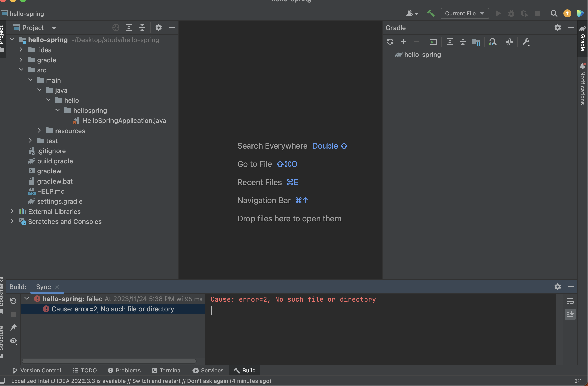Collapse hello-spring failed build node
The height and width of the screenshot is (386, 588).
pos(27,299)
